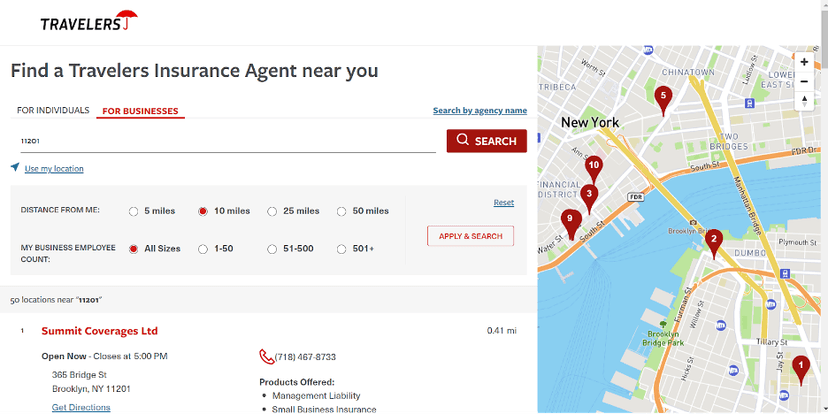
Task: Select map marker number 1
Action: pos(799,367)
